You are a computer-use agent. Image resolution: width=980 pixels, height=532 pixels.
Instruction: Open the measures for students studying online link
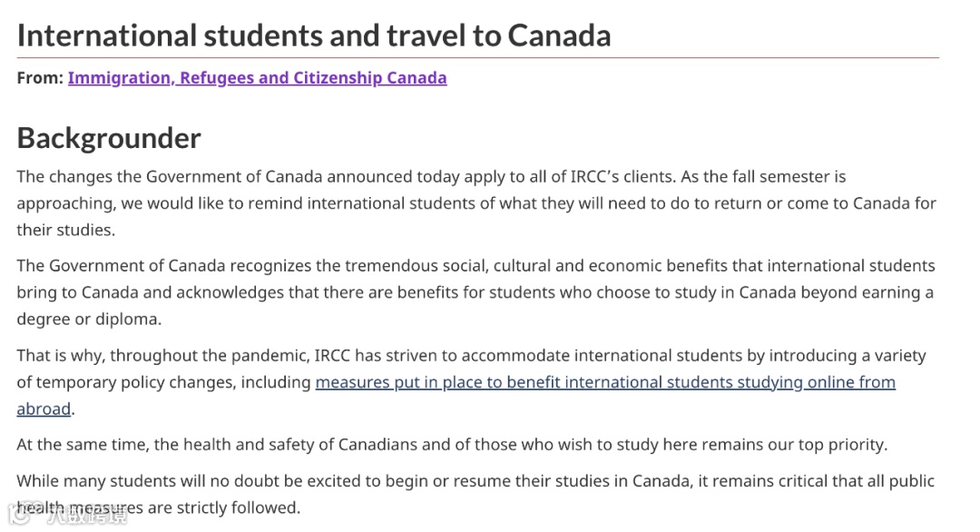coord(604,382)
